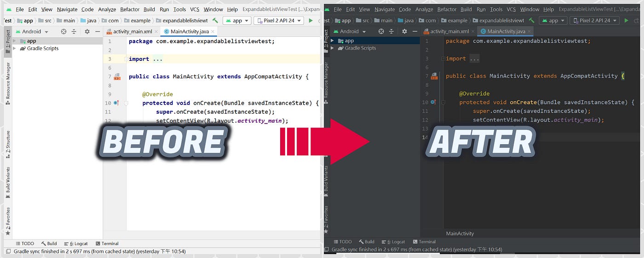Click related XML file gutter icon at line 7, dark window
The image size is (644, 258).
[x=434, y=76]
